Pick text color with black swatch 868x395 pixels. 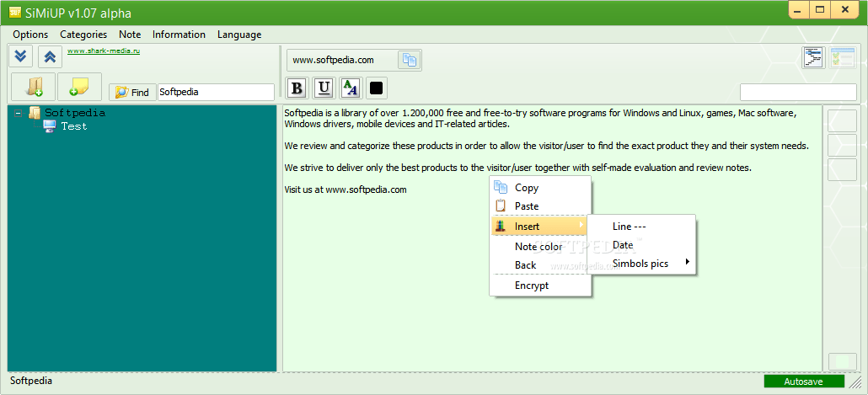click(377, 88)
